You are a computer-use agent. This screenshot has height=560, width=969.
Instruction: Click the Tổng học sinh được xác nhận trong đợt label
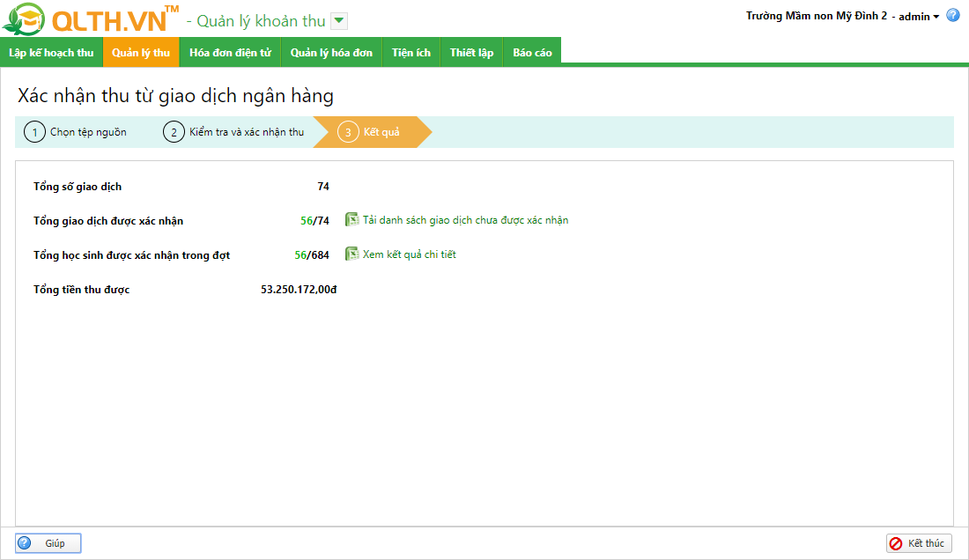pos(131,255)
